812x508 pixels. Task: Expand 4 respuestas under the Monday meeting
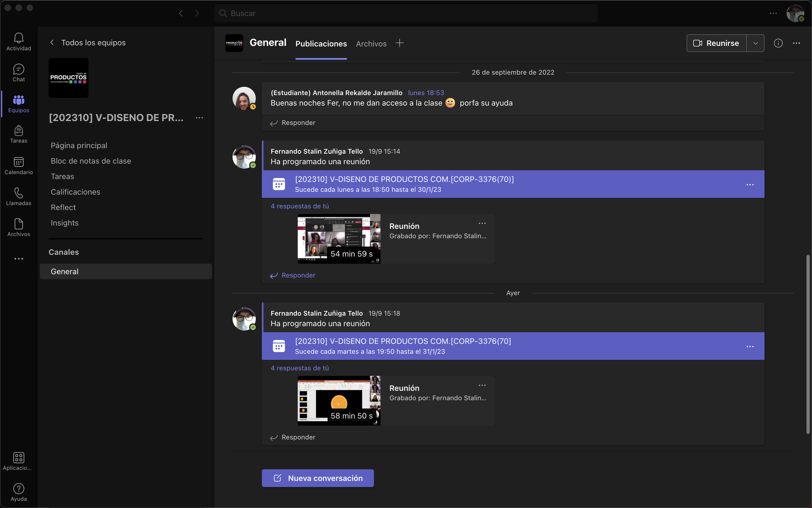tap(299, 206)
